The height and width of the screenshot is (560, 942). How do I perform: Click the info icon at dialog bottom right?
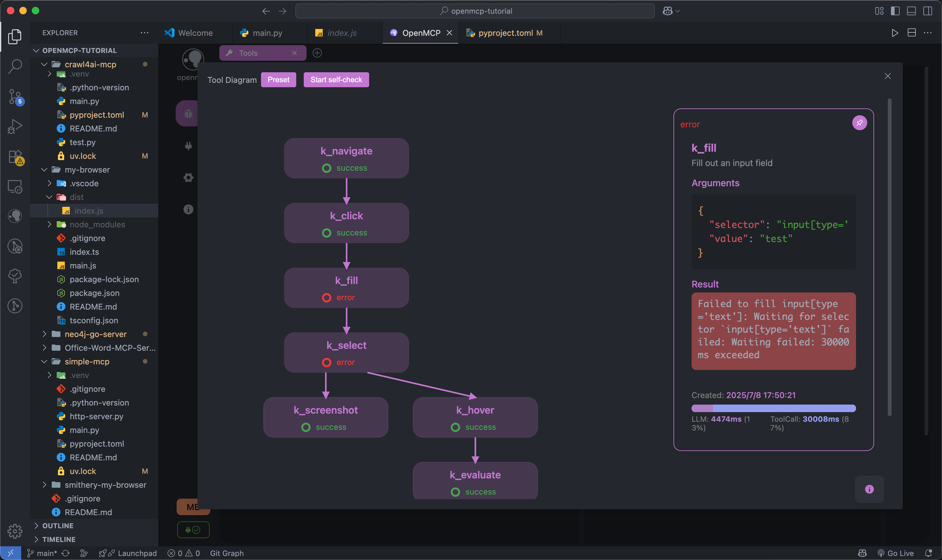point(869,489)
